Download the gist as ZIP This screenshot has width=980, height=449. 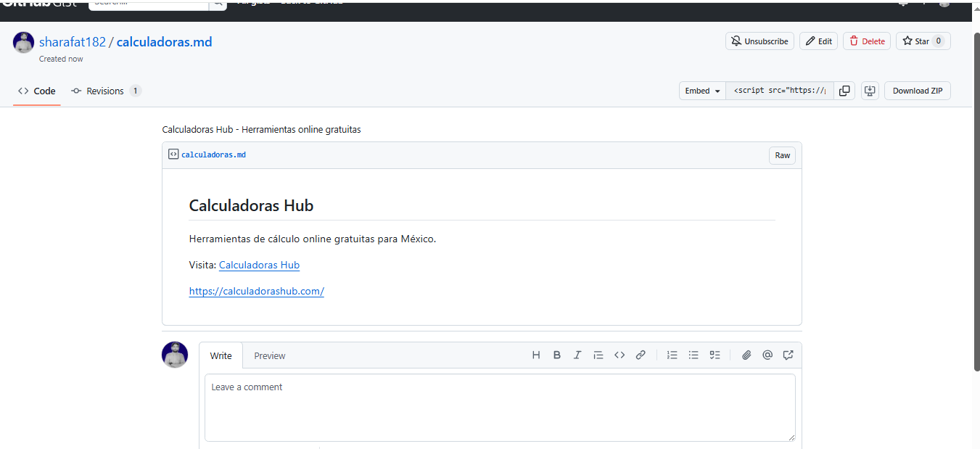click(918, 91)
